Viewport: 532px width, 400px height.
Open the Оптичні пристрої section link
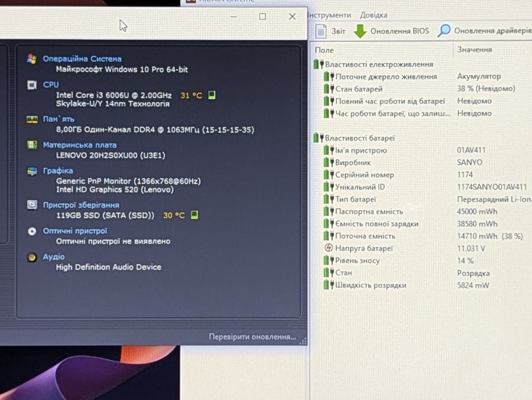click(75, 230)
